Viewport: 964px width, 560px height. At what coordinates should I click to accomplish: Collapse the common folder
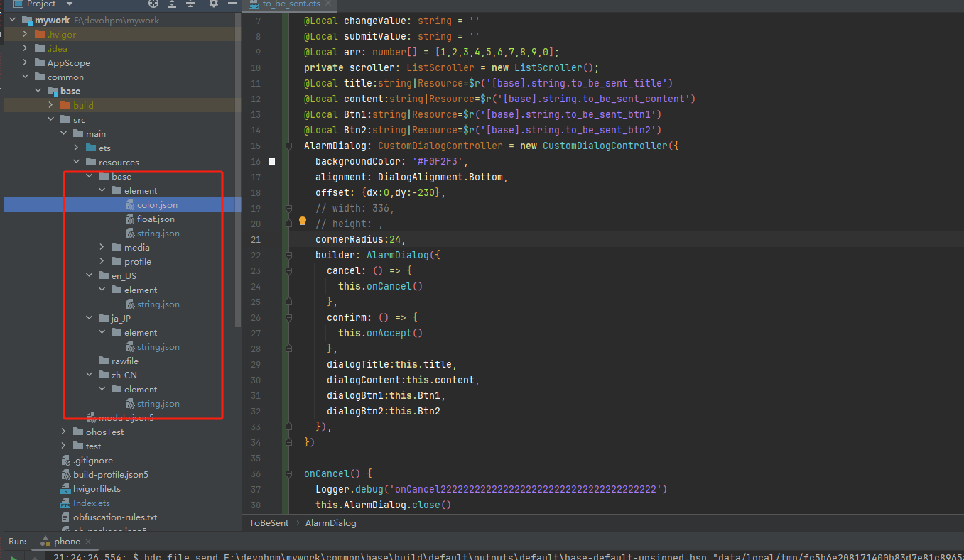point(25,77)
